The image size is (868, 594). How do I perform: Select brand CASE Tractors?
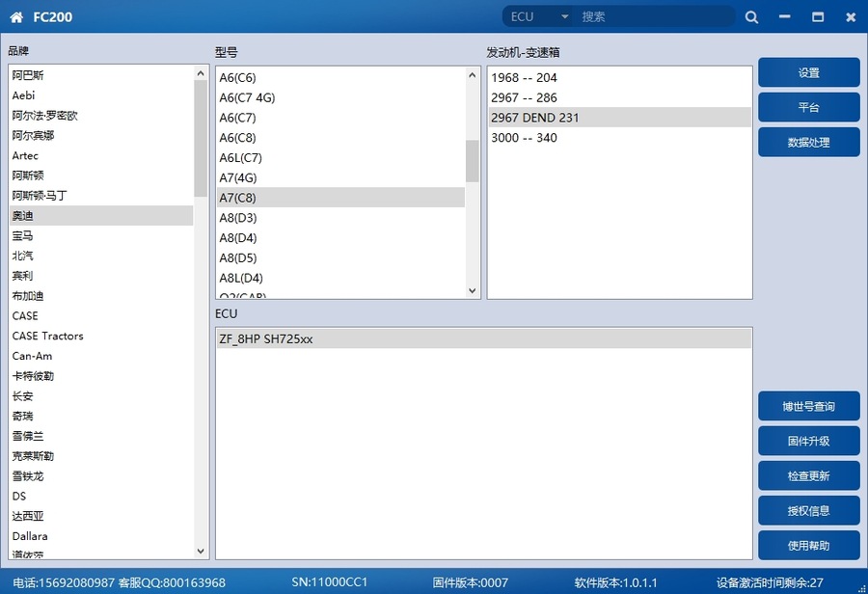[101, 336]
